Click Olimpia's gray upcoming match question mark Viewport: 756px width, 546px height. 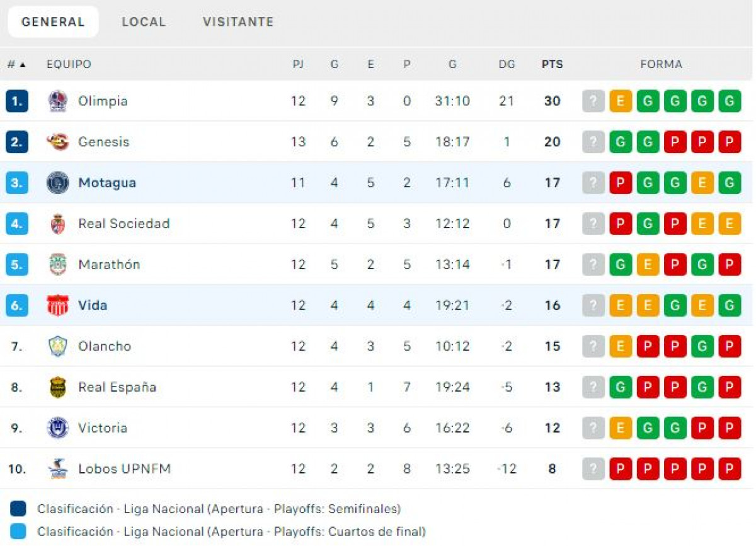click(x=593, y=101)
